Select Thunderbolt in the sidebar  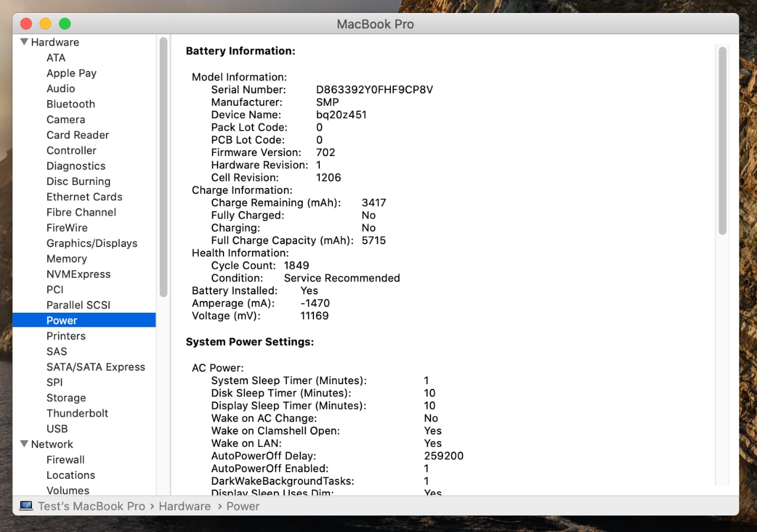(77, 413)
